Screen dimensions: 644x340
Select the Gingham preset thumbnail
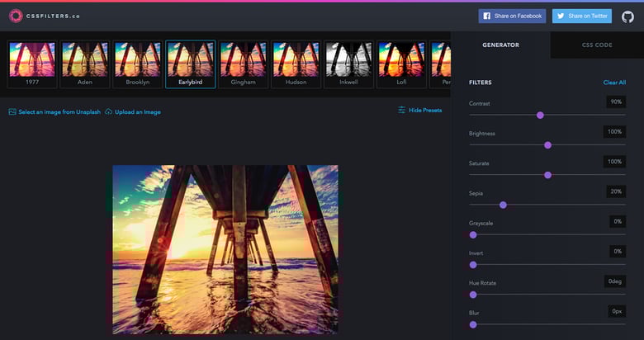click(243, 64)
